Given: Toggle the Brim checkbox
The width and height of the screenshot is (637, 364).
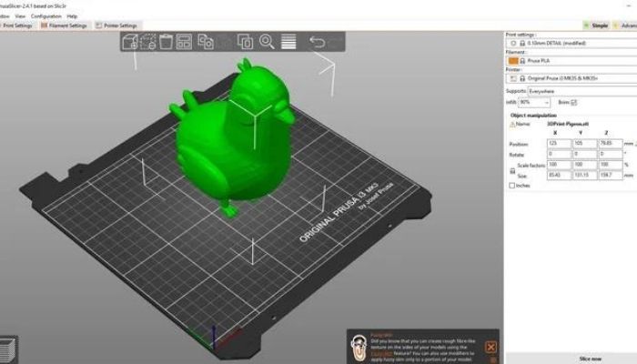Looking at the screenshot, I should pos(573,102).
